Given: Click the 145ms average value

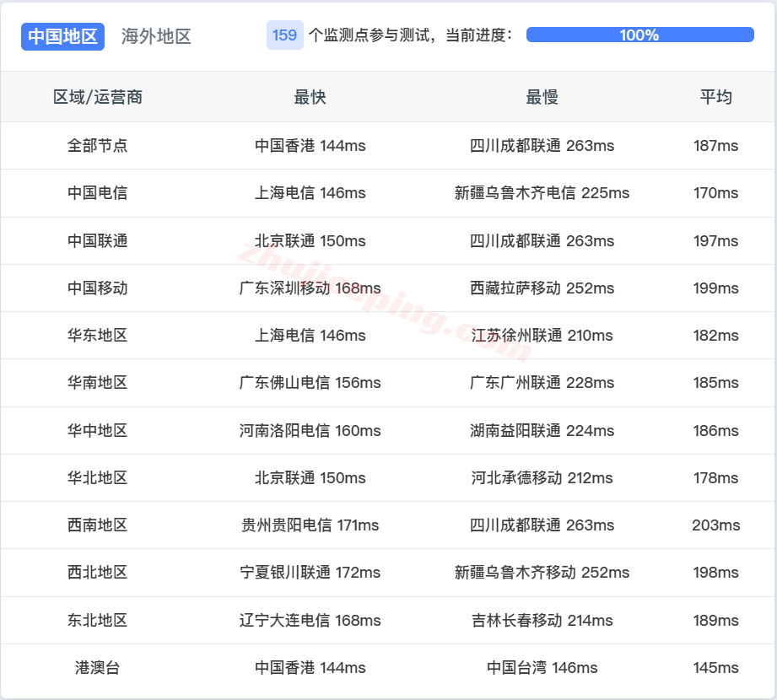Looking at the screenshot, I should pos(716,667).
